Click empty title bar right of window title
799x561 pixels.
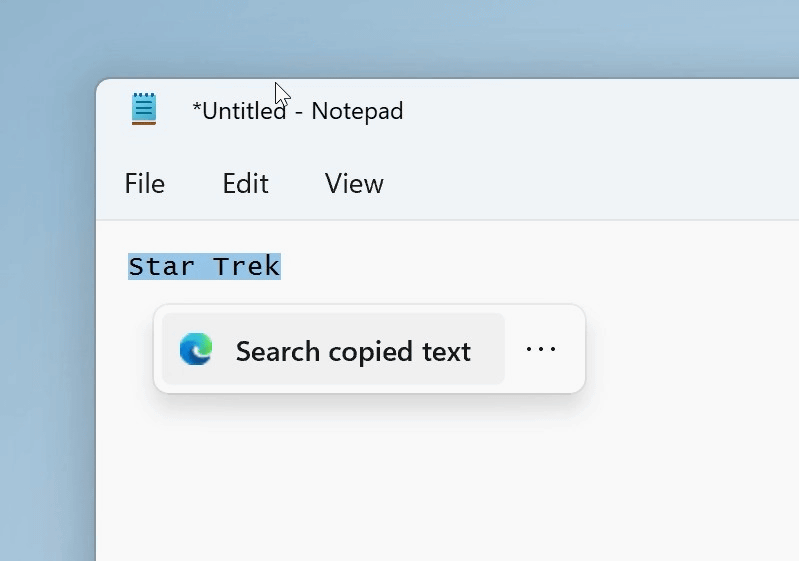[x=600, y=110]
